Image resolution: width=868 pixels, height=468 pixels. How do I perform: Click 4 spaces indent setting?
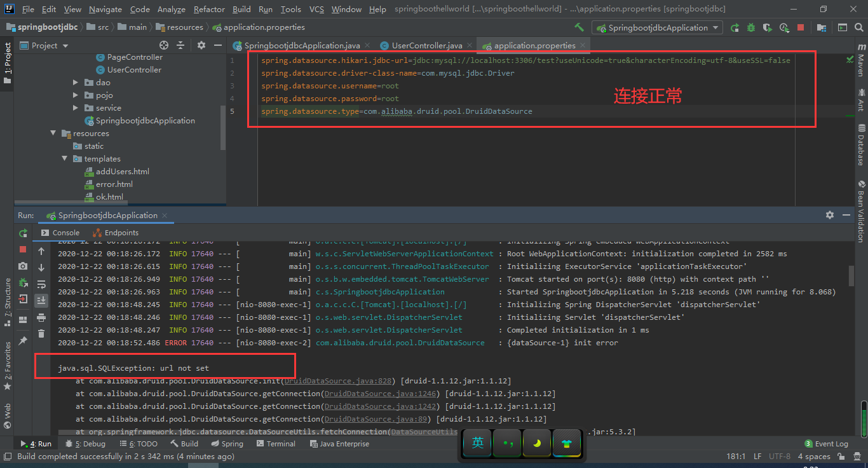tap(814, 457)
